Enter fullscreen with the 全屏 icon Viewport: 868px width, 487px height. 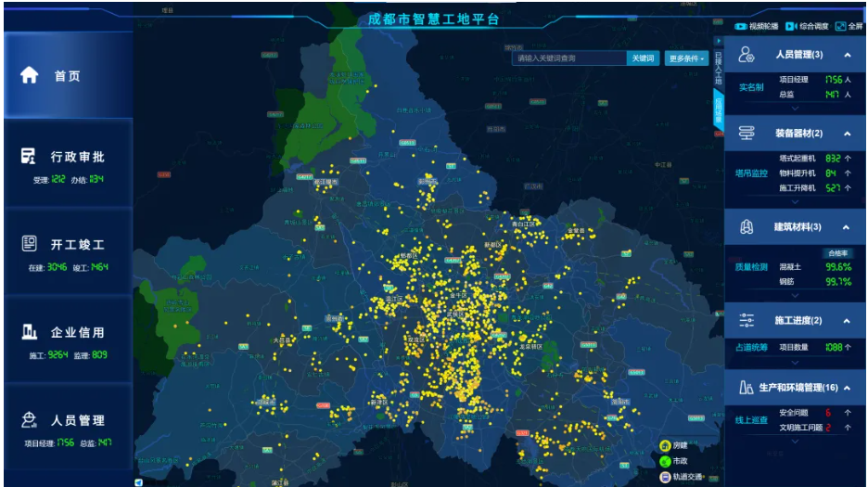coord(841,26)
